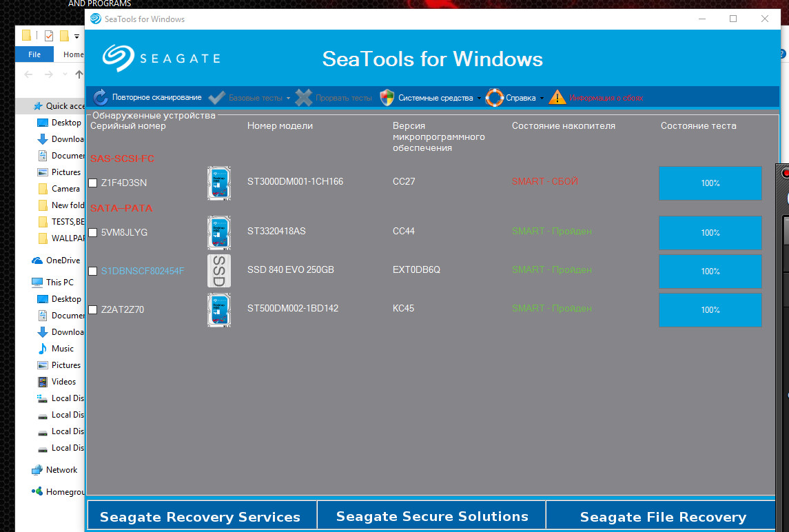This screenshot has height=532, width=789.
Task: Open Explorer quick access toolbar dropdown
Action: point(76,37)
